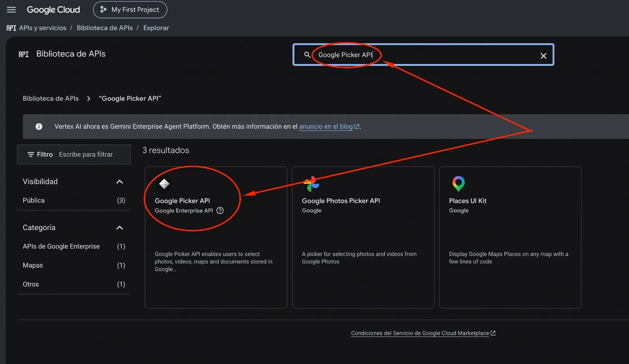The height and width of the screenshot is (364, 629).
Task: Click the "Google Picker API" breadcrumb text
Action: tap(130, 99)
